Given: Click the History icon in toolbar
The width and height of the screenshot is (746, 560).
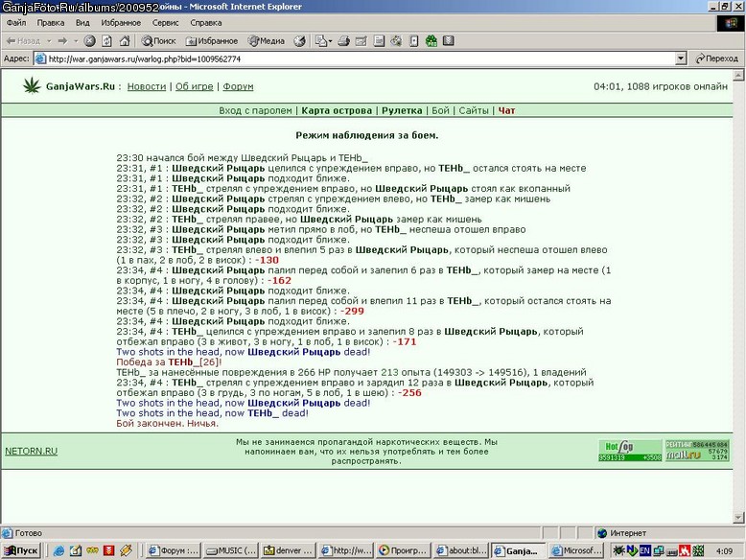Looking at the screenshot, I should coord(299,41).
